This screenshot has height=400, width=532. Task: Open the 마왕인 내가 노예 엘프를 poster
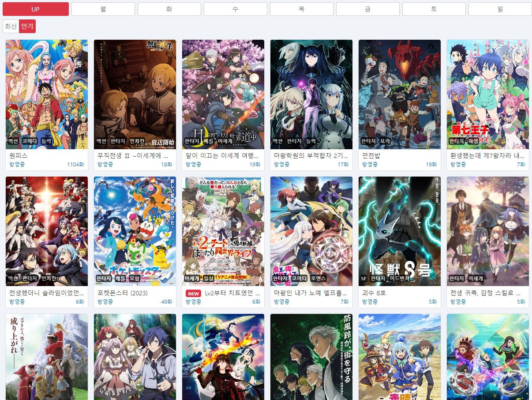pyautogui.click(x=311, y=231)
